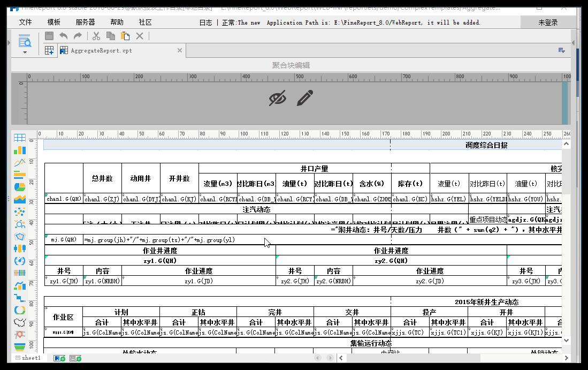Click the add report sheet icon

click(59, 358)
